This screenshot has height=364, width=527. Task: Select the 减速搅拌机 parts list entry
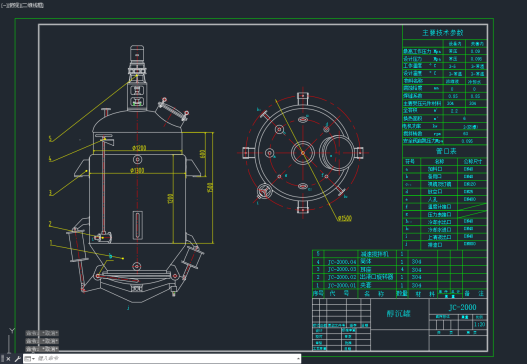pos(374,254)
